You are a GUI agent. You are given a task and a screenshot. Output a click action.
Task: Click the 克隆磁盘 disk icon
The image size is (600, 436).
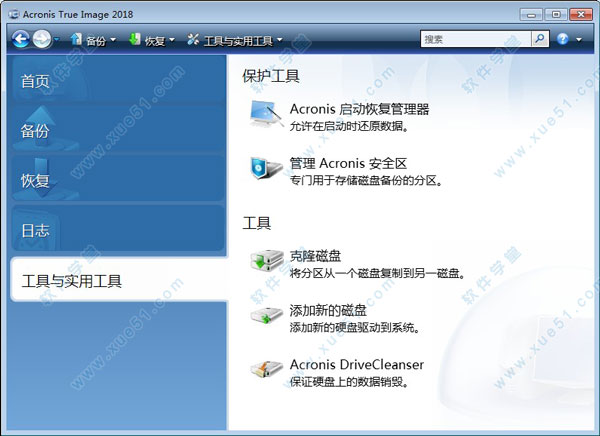pos(267,260)
